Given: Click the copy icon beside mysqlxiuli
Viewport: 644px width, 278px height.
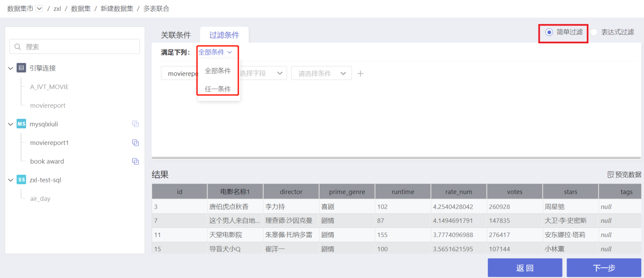Looking at the screenshot, I should [x=135, y=124].
